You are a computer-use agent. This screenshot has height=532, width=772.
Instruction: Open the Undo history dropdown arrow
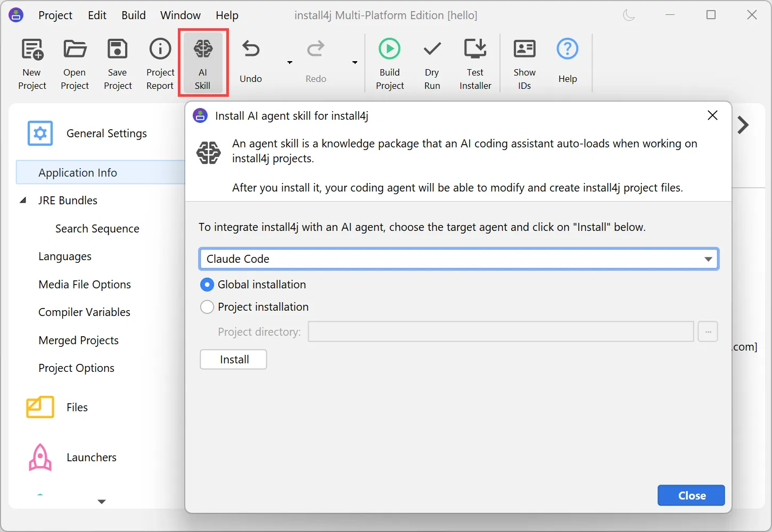[290, 62]
